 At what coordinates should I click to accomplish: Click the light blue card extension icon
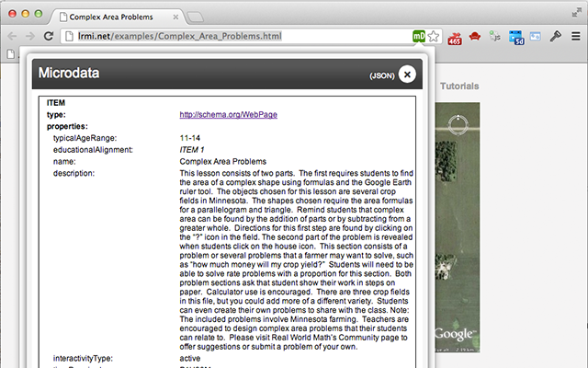[535, 37]
